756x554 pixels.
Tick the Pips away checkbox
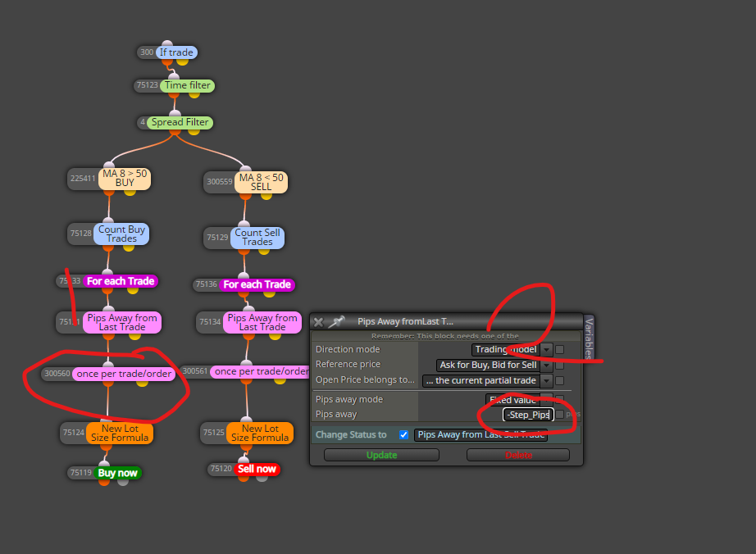(x=560, y=415)
